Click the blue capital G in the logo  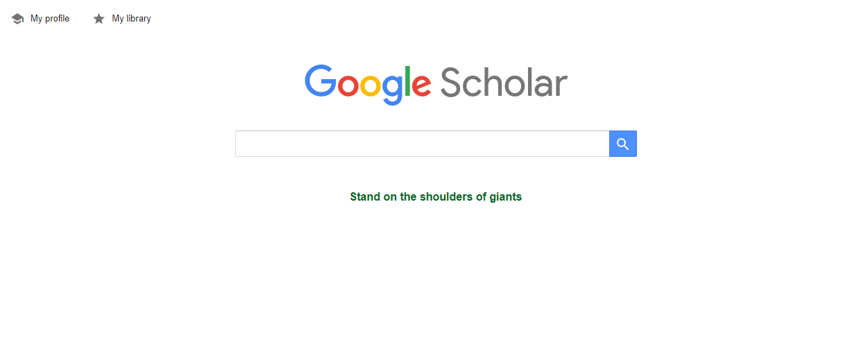click(x=321, y=81)
